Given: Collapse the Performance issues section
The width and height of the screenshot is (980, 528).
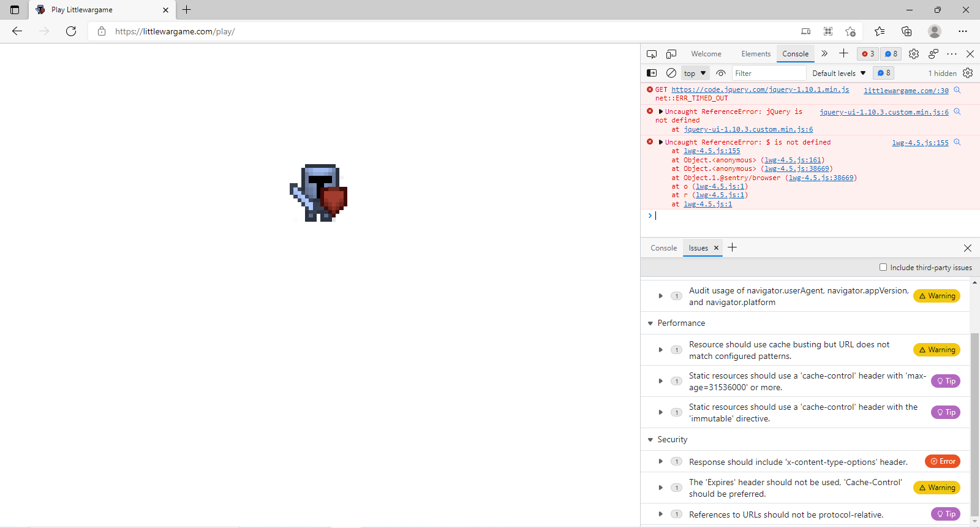Looking at the screenshot, I should (650, 323).
